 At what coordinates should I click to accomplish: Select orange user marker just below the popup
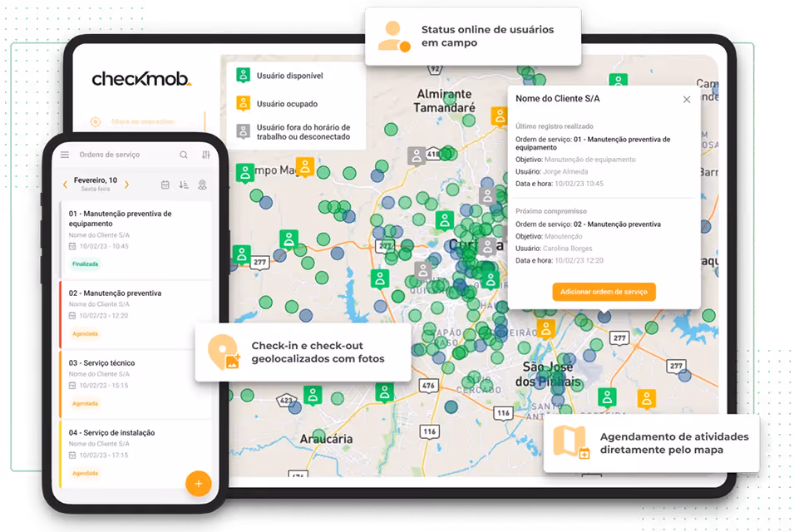click(546, 329)
